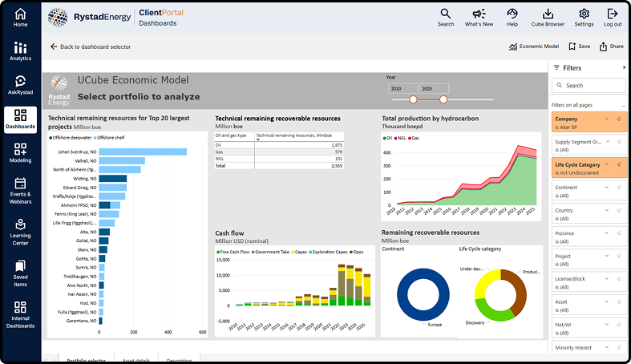Open Saved Items from the sidebar
The image size is (631, 364).
click(x=20, y=272)
